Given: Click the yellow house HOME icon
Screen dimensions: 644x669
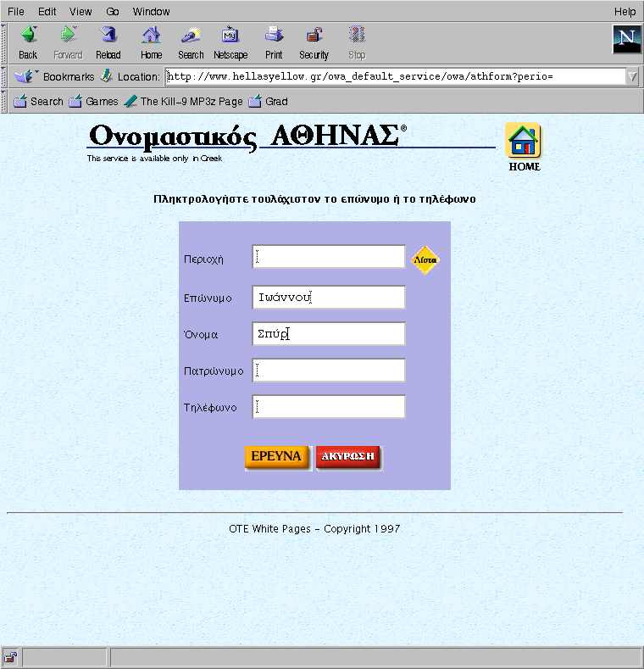Looking at the screenshot, I should [524, 141].
